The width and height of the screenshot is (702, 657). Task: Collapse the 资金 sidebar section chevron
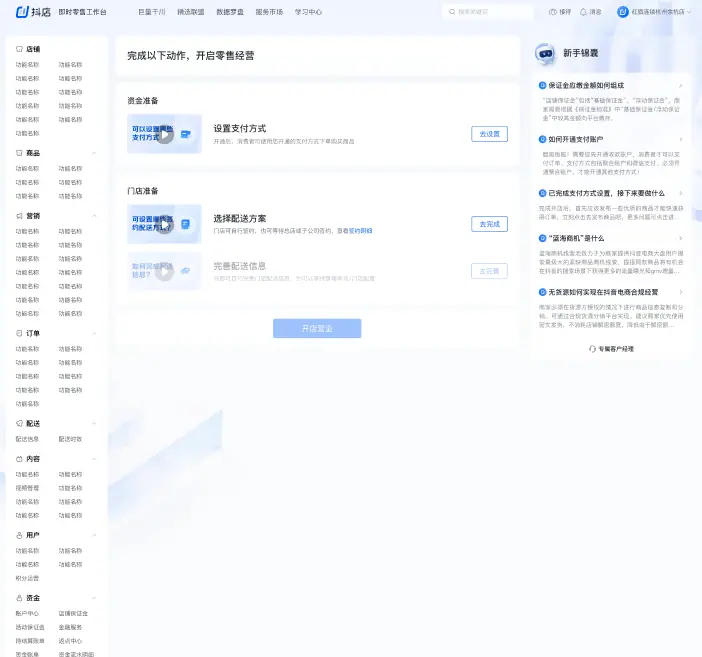pos(94,598)
